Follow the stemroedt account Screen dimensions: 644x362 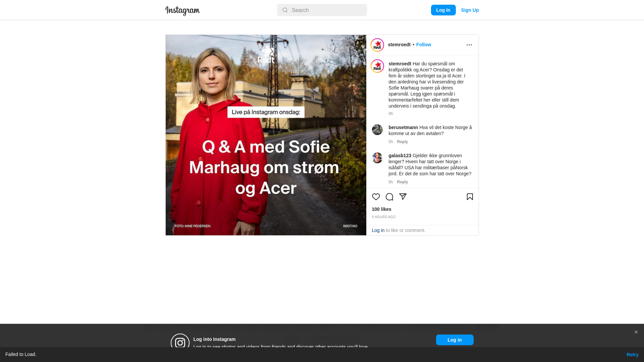coord(424,45)
